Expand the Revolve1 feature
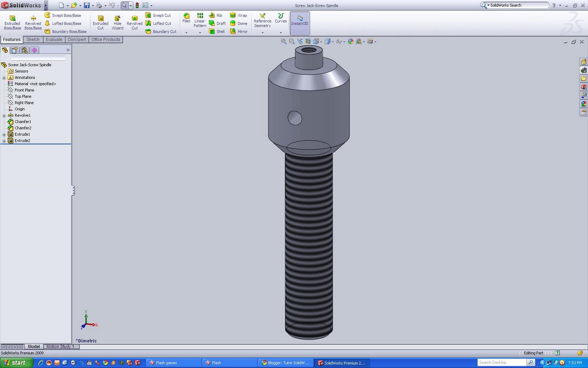 pyautogui.click(x=4, y=115)
